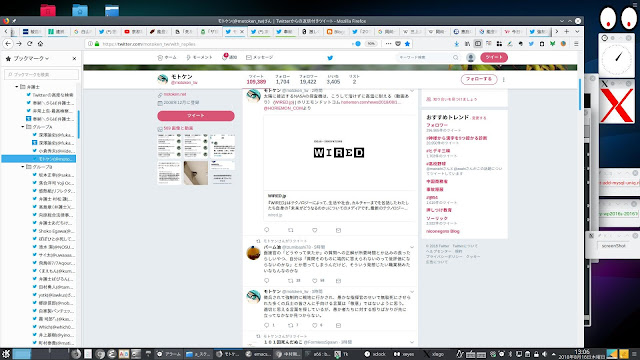
Task: Click the フォローする follow button
Action: click(479, 79)
